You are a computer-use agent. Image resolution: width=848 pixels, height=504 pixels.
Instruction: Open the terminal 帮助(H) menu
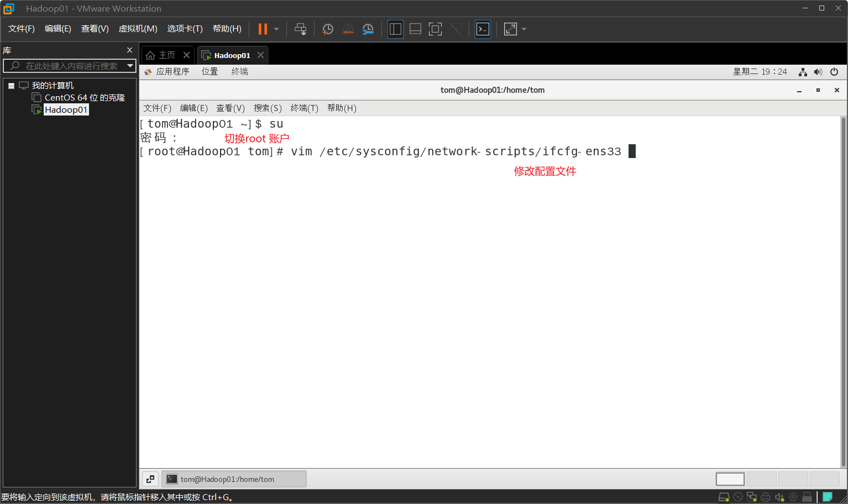pos(342,108)
